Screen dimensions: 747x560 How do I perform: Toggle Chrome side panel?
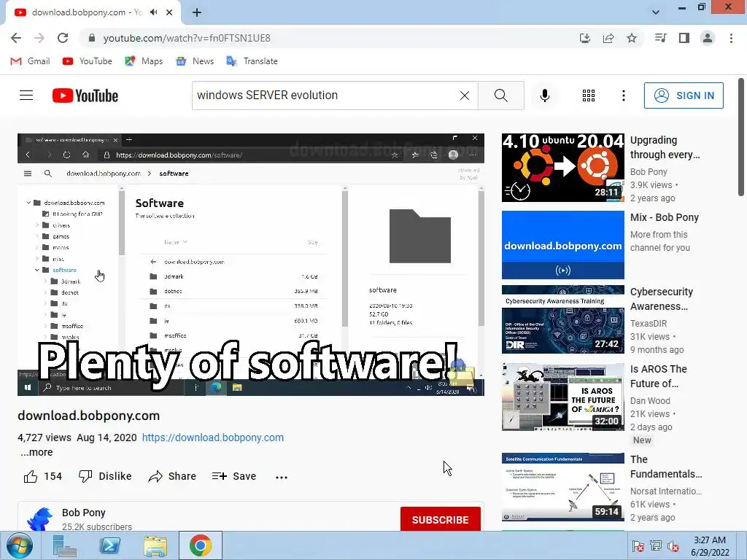coord(684,38)
